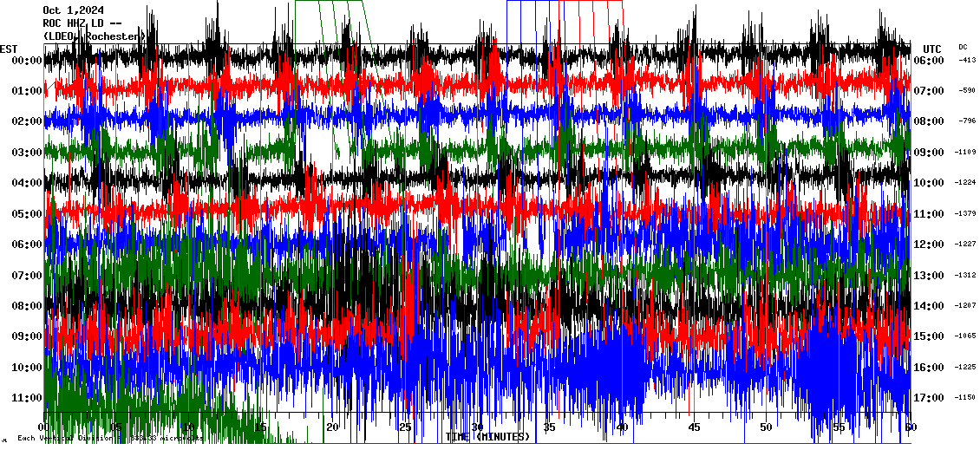Select the 06:00 UTC time label
Viewport: 980px width, 450px height.
click(x=928, y=61)
